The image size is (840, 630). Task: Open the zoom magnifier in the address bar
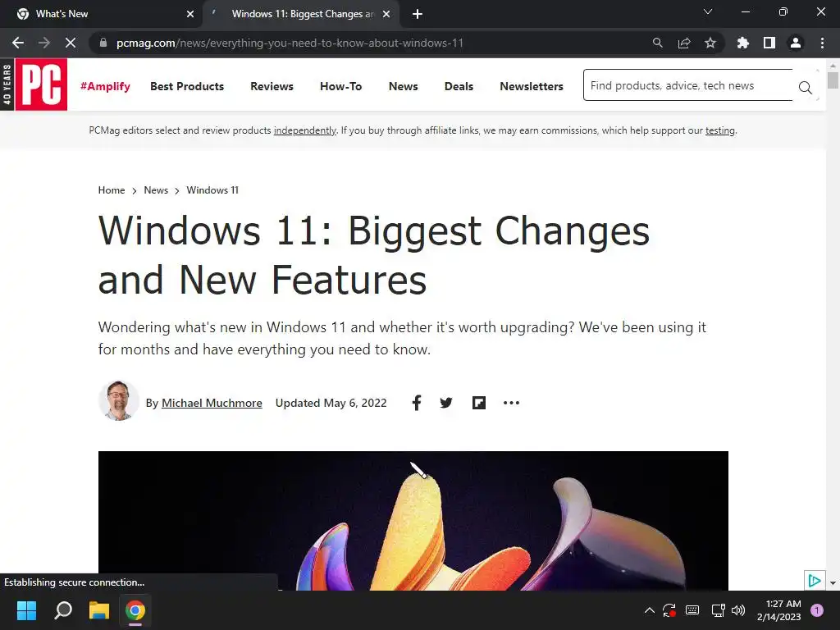pyautogui.click(x=657, y=43)
